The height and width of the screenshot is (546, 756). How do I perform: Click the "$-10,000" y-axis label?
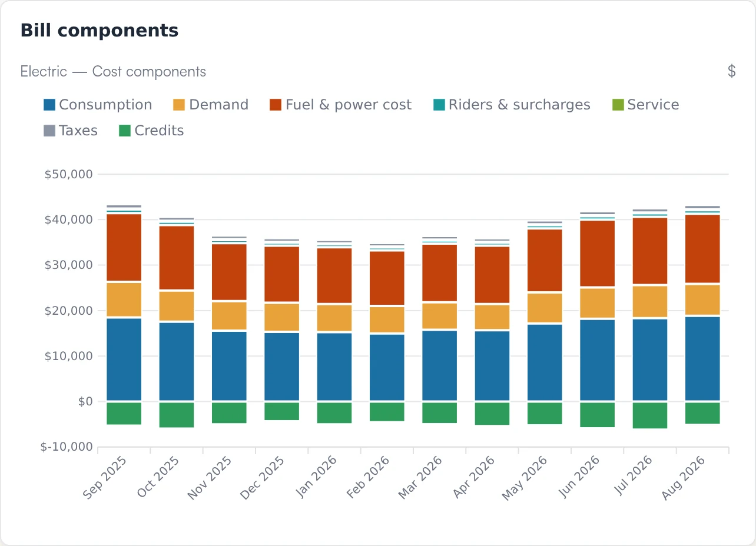pyautogui.click(x=67, y=447)
